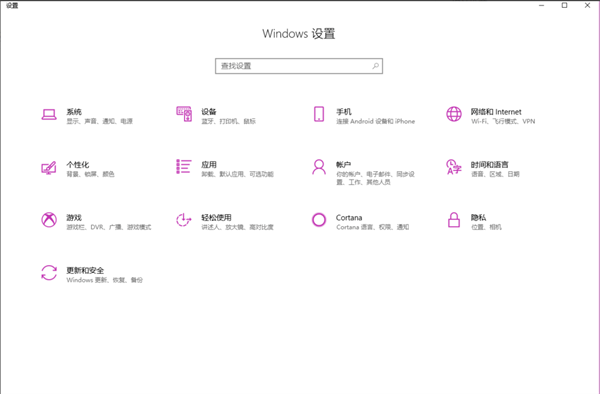Click the 背景、锁屏、颜色 description
Viewport: 600px width, 394px height.
click(x=90, y=174)
